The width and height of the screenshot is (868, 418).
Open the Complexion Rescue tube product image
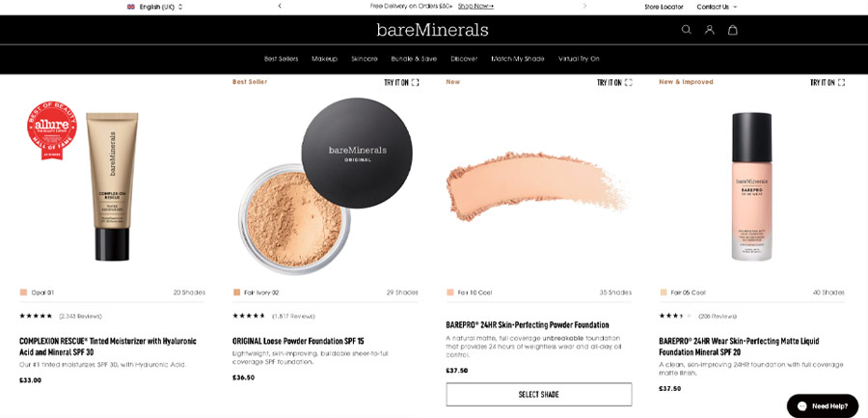112,185
